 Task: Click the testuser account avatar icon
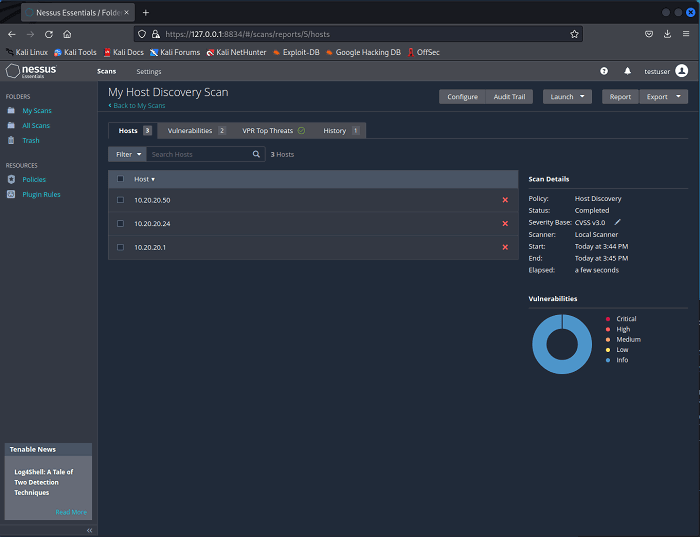coord(682,71)
